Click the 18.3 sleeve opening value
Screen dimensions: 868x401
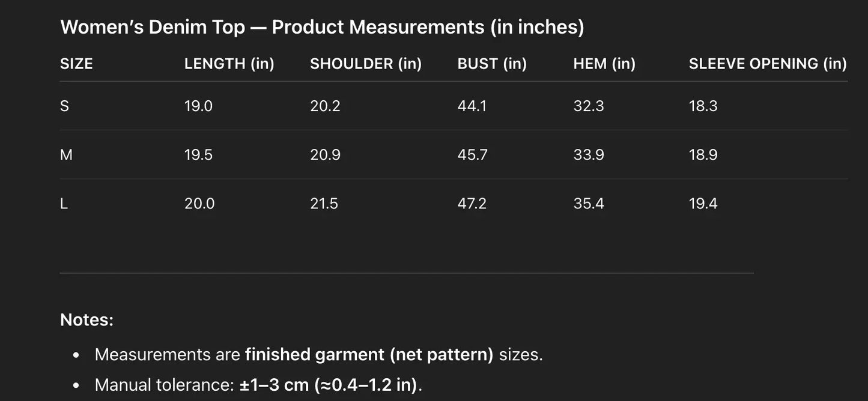(703, 106)
